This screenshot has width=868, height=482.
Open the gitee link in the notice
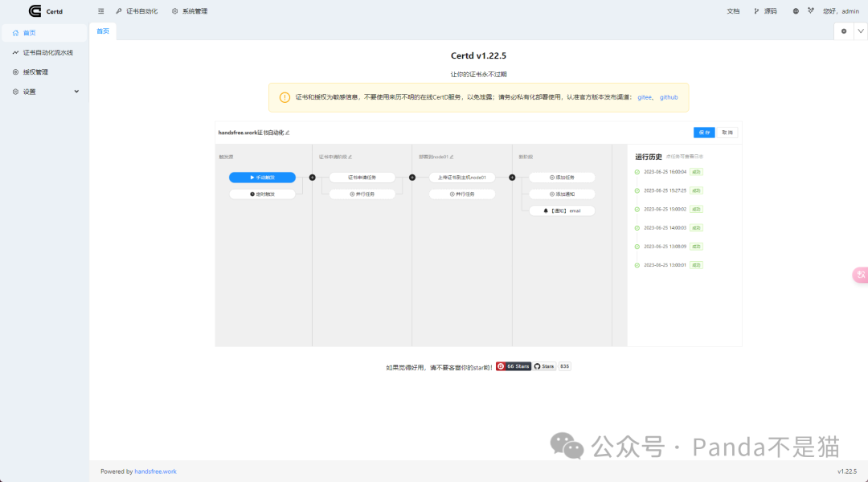(645, 97)
